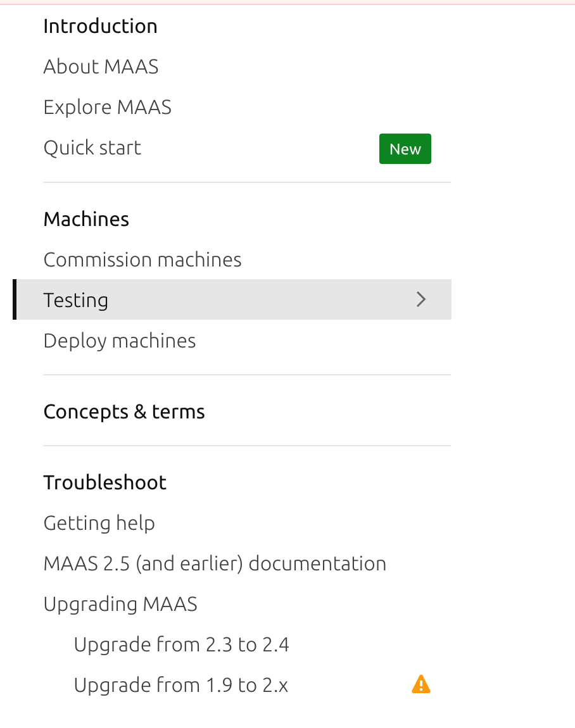The width and height of the screenshot is (575, 728).
Task: Open the About MAAS page
Action: [101, 67]
